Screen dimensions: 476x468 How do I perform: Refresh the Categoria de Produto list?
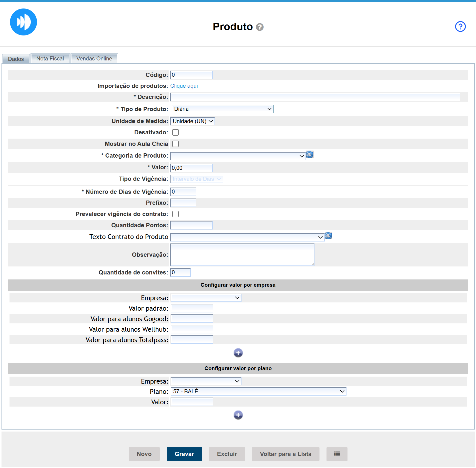(309, 155)
